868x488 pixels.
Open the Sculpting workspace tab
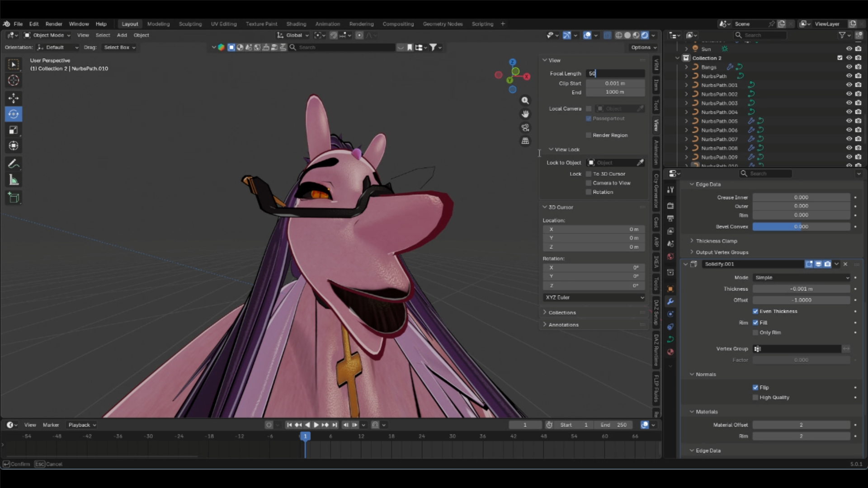[x=190, y=24]
